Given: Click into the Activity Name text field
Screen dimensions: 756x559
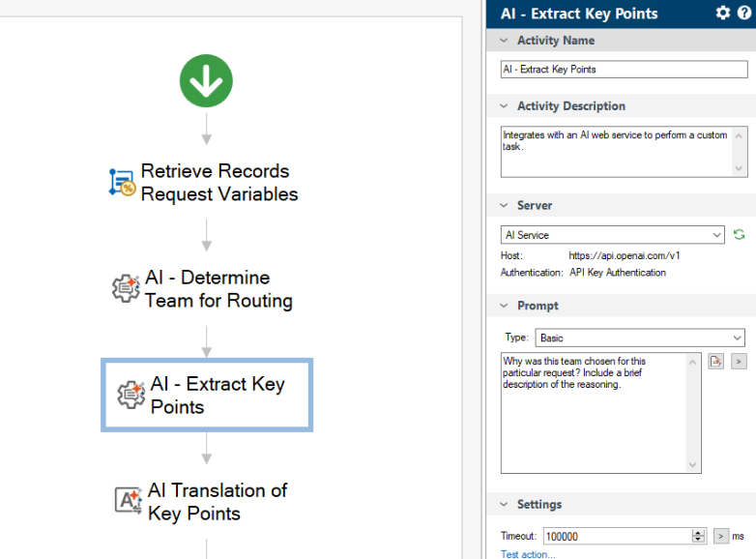Looking at the screenshot, I should pyautogui.click(x=624, y=70).
